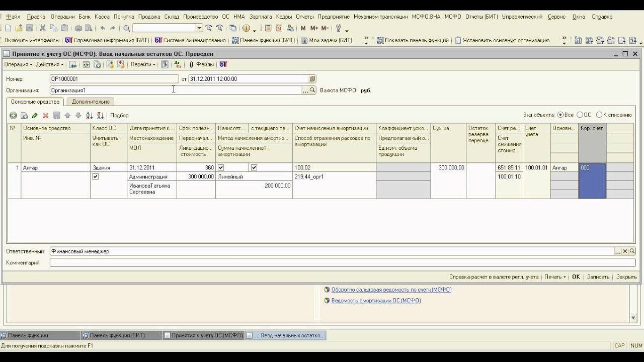This screenshot has height=362, width=644.
Task: Click the Undo arrow icon
Action: tap(103, 28)
